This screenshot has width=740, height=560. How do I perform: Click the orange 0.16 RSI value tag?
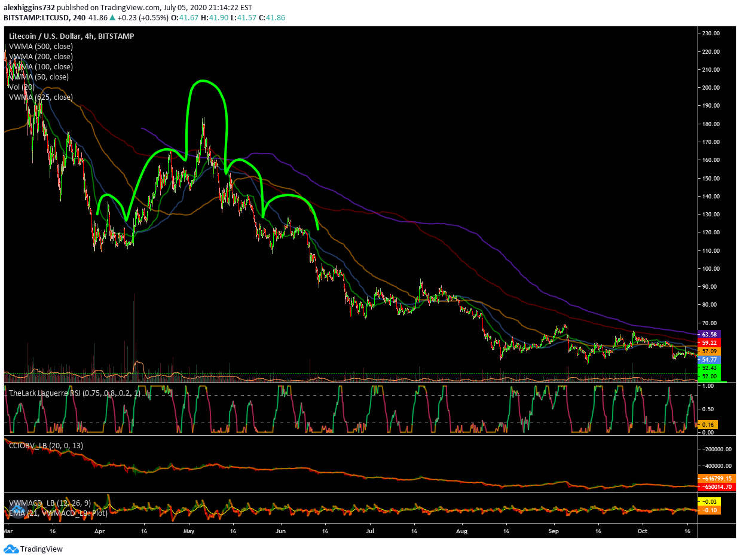[707, 424]
